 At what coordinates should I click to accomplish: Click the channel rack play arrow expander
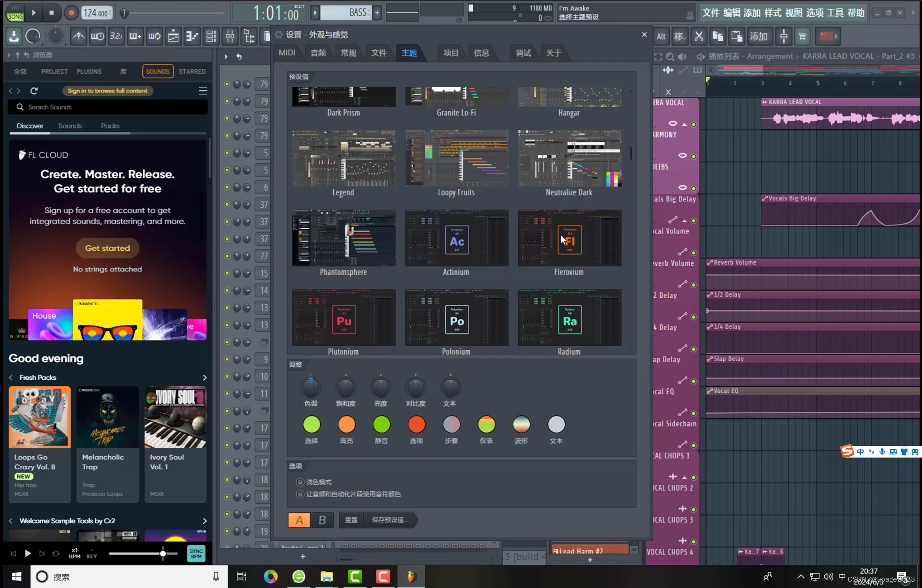coord(226,57)
